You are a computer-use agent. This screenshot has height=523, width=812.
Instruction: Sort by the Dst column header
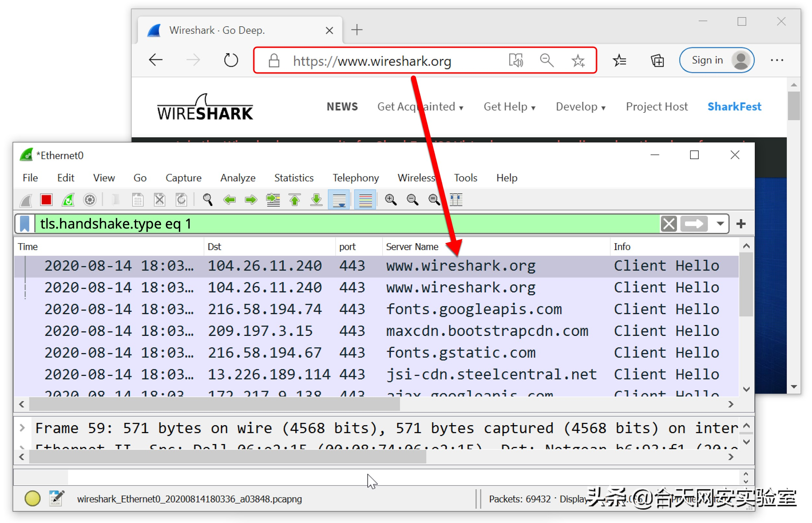click(x=270, y=247)
